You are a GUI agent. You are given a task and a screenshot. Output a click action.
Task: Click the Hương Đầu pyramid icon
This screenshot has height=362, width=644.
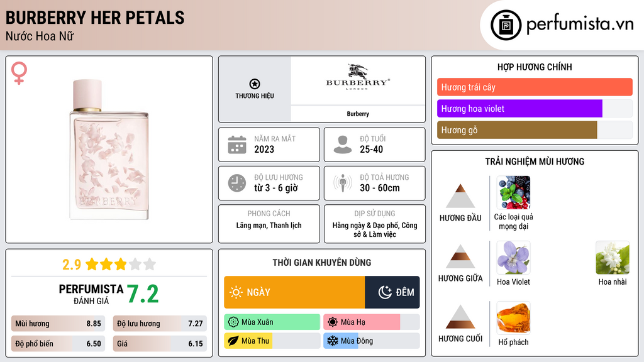460,196
